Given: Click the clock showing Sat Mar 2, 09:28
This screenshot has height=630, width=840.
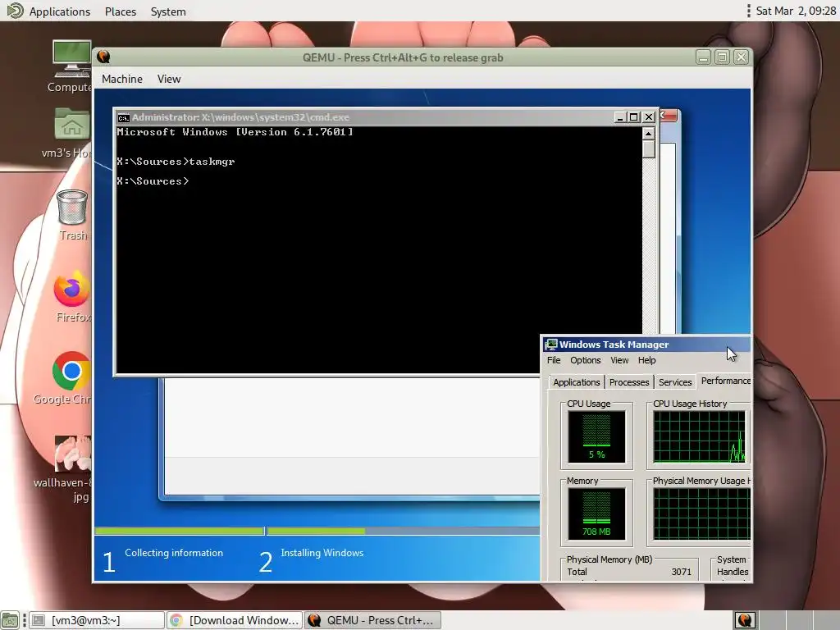Looking at the screenshot, I should click(x=796, y=11).
